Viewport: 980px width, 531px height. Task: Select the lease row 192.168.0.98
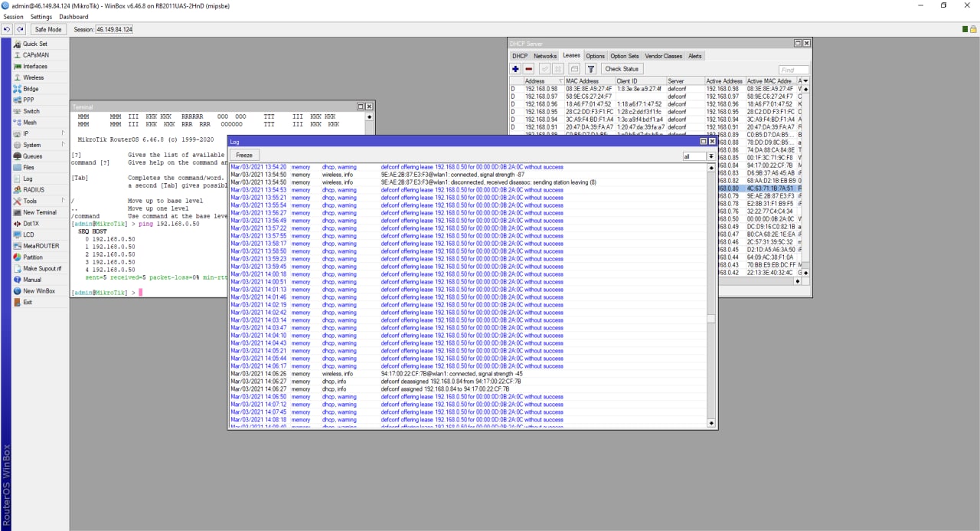tap(655, 89)
